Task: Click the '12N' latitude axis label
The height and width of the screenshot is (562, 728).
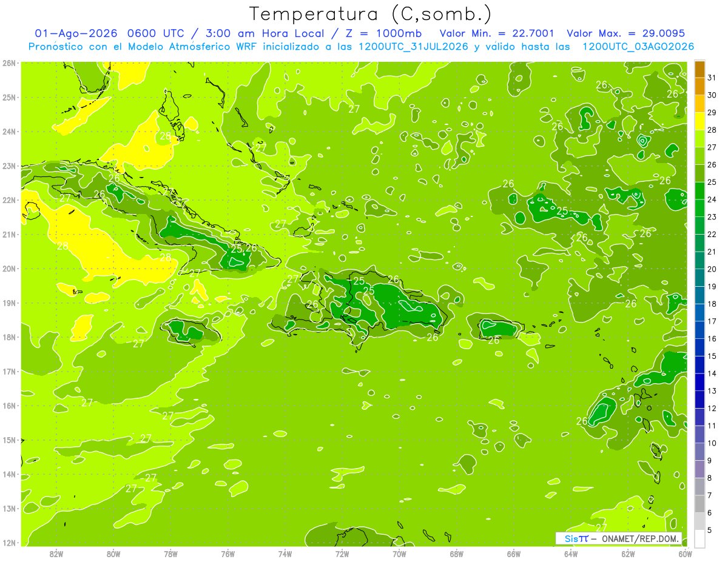Action: (8, 543)
